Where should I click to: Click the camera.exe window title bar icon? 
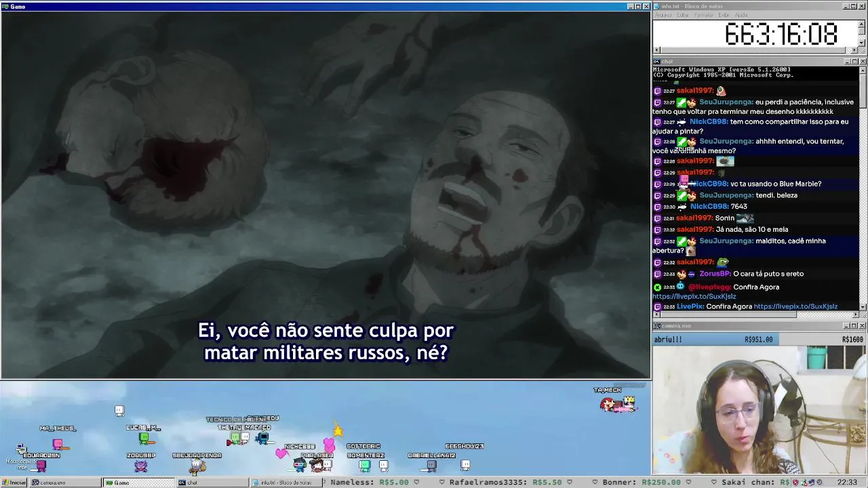click(656, 326)
